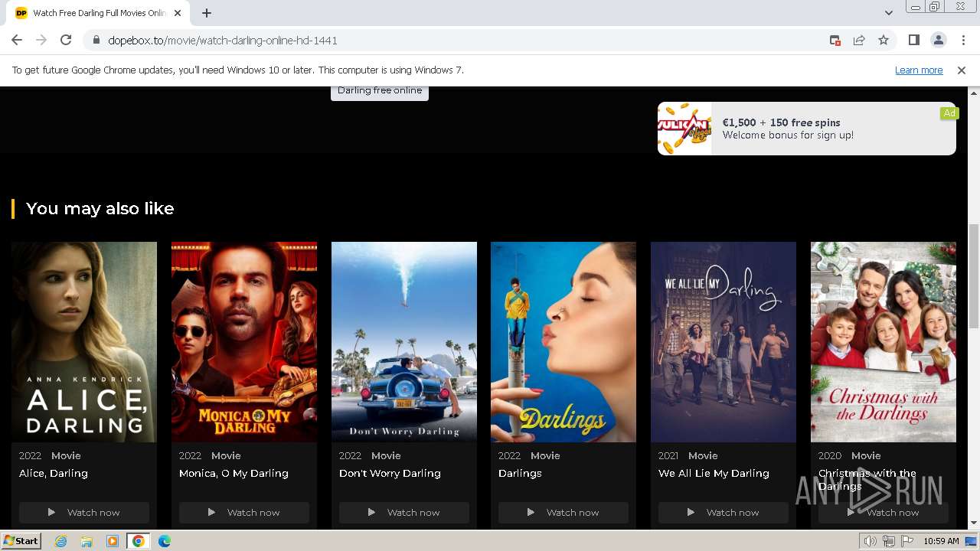Watch now for Monica, O My Darling

tap(244, 513)
